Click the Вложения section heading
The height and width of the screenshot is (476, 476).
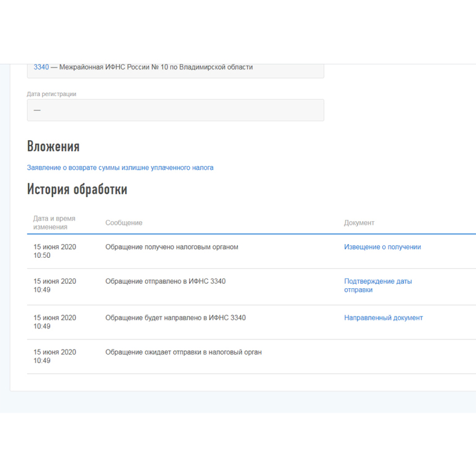[53, 146]
